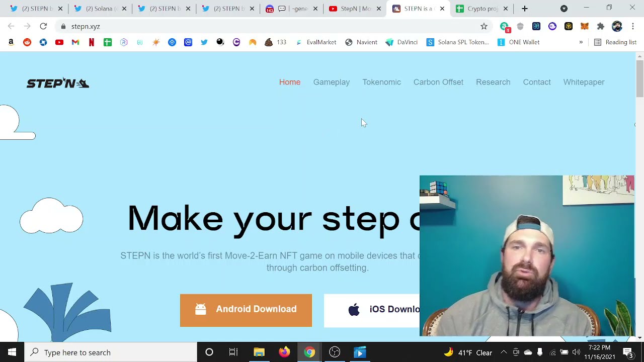Open the YouTube bookmark
The height and width of the screenshot is (362, 644).
coord(59,42)
